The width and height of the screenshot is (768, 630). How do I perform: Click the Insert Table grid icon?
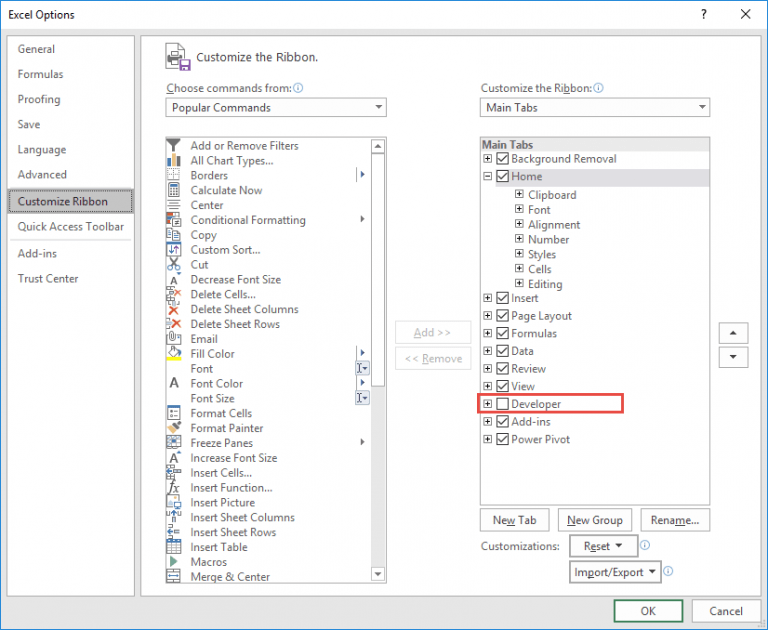coord(173,547)
